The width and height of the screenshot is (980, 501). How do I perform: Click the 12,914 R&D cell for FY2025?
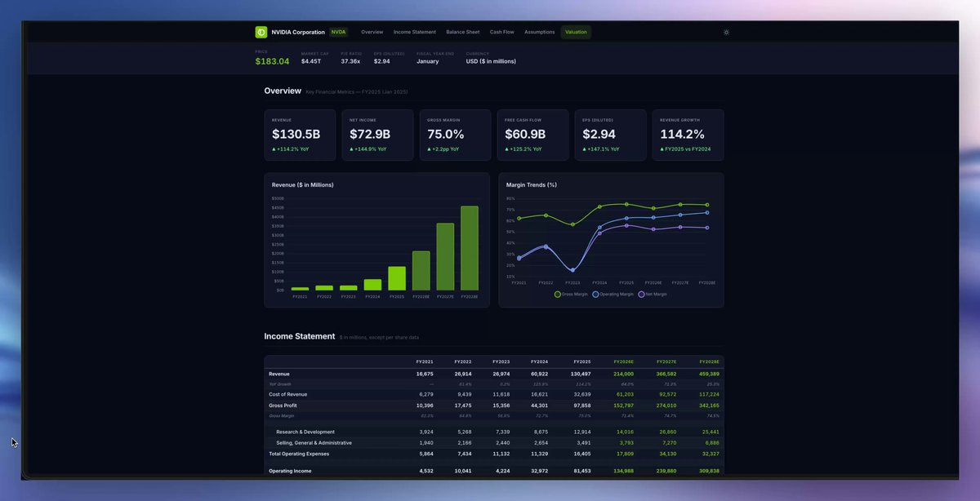coord(582,432)
